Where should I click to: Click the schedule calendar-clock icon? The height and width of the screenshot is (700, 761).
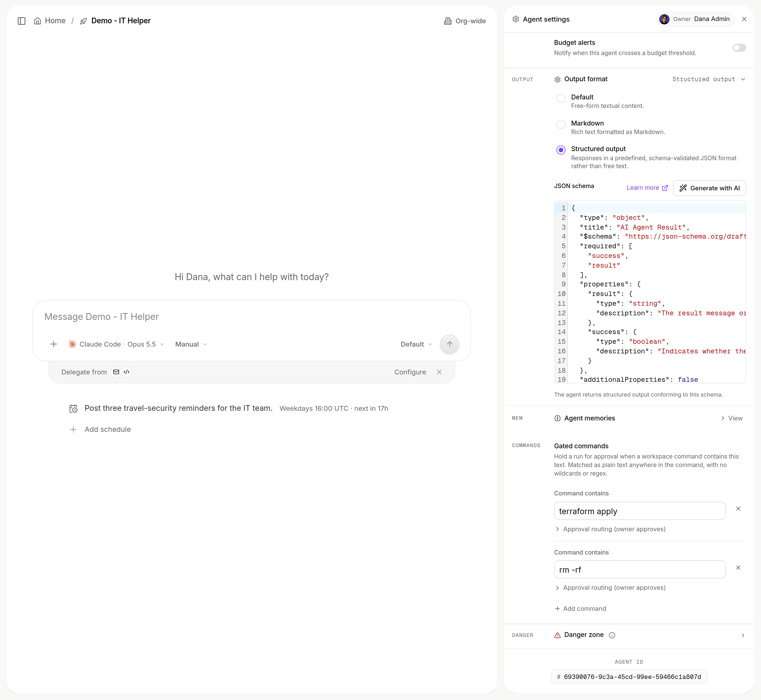[74, 408]
